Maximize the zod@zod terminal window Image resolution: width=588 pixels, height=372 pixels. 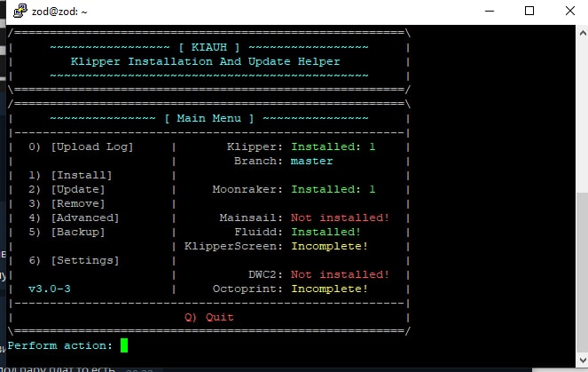click(x=529, y=11)
